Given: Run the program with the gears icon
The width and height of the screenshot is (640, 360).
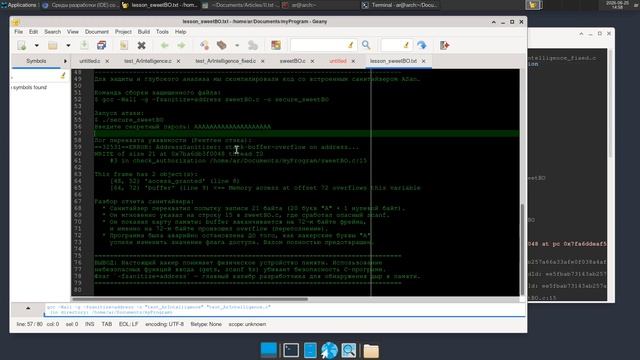Looking at the screenshot, I should [x=253, y=45].
